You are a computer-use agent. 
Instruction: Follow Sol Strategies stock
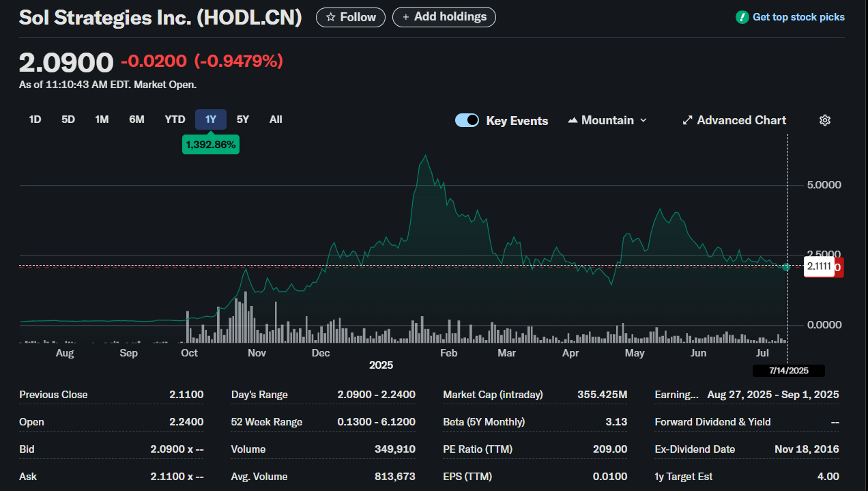(351, 17)
